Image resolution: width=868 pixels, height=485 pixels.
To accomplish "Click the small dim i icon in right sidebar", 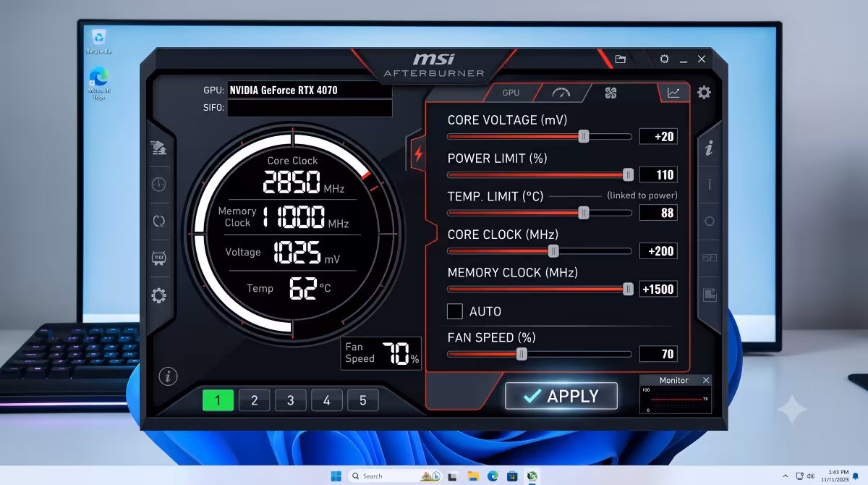I will pos(709,185).
